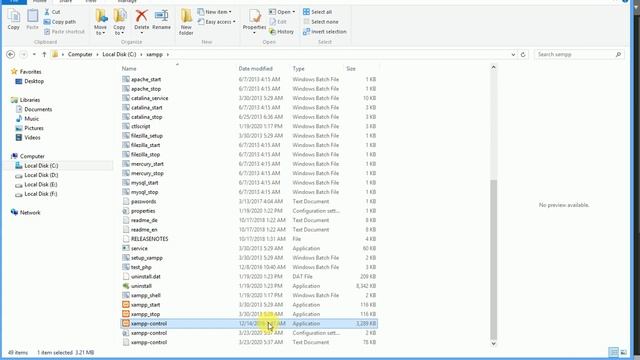Viewport: 640px width, 360px height.
Task: Expand the Open button dropdown
Action: tap(293, 12)
